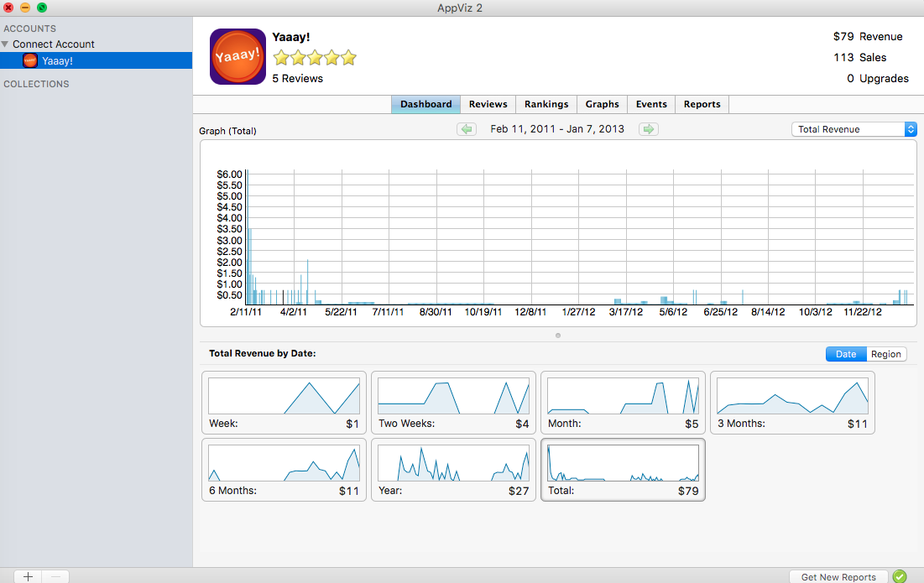Screen dimensions: 924x583
Task: Switch to the Rankings tab
Action: pyautogui.click(x=546, y=104)
